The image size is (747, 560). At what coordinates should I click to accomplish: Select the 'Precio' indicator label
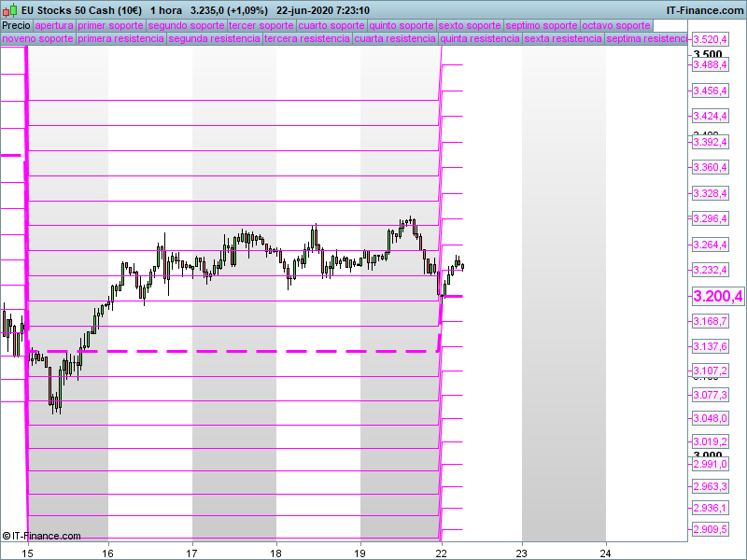click(16, 25)
